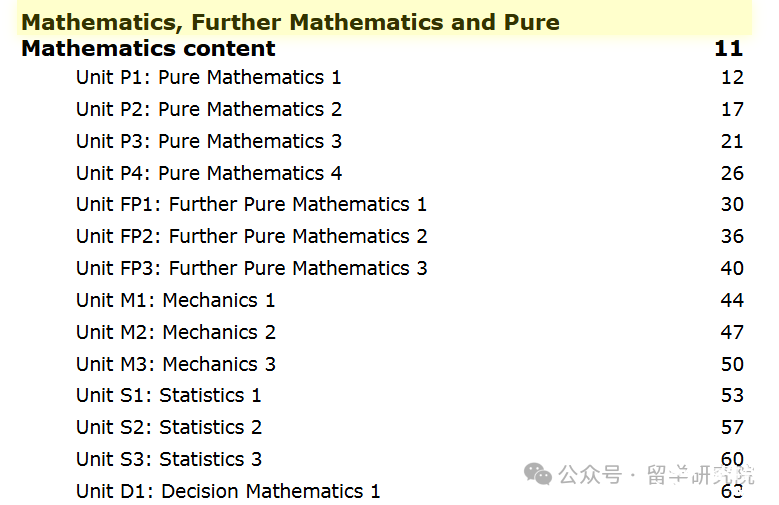Image resolution: width=779 pixels, height=505 pixels.
Task: Click the highlighted Mathematics, Further Mathematics title
Action: [291, 22]
